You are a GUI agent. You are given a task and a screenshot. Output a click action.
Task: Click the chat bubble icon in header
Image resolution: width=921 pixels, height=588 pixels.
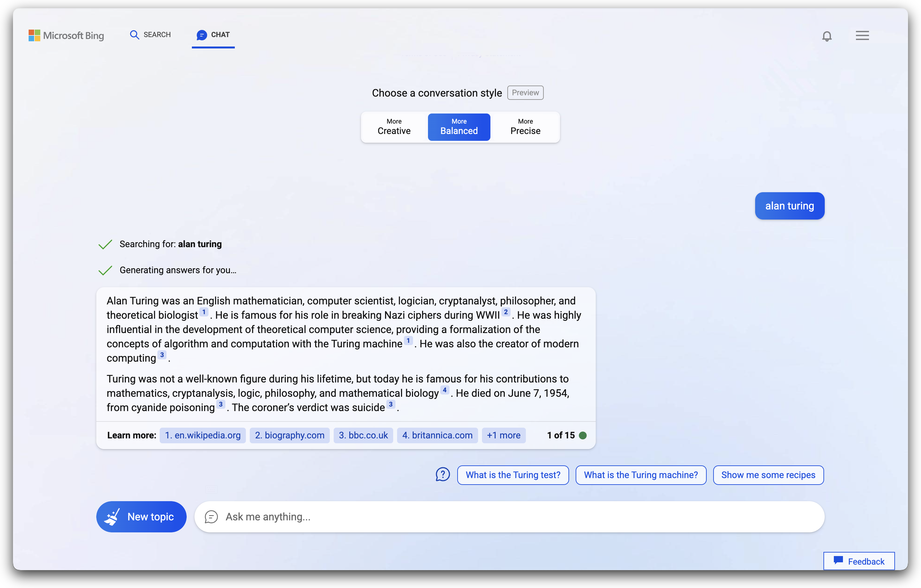point(202,35)
